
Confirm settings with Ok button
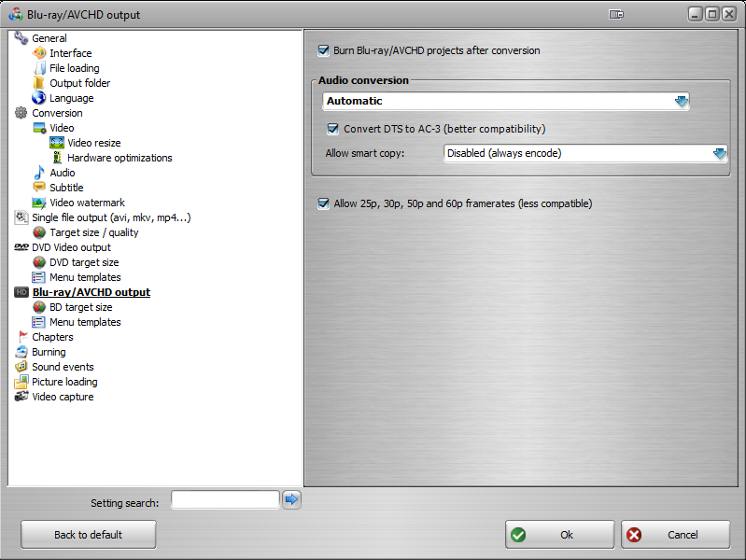(559, 534)
